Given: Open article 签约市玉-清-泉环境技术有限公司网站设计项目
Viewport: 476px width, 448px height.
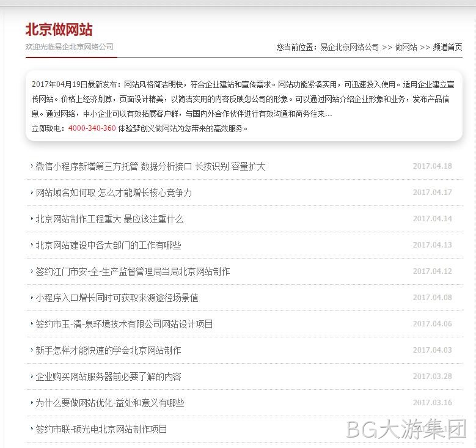Looking at the screenshot, I should [124, 324].
